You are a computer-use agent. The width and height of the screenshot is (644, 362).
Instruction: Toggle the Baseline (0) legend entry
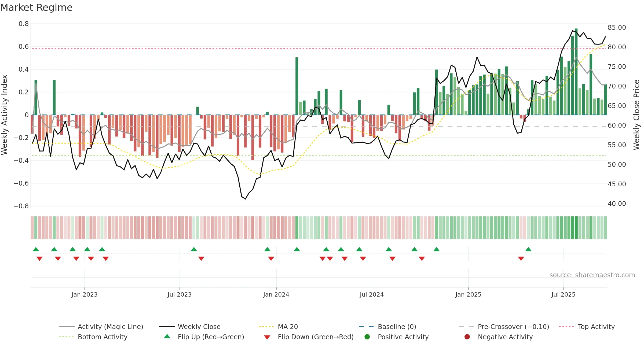click(x=387, y=327)
